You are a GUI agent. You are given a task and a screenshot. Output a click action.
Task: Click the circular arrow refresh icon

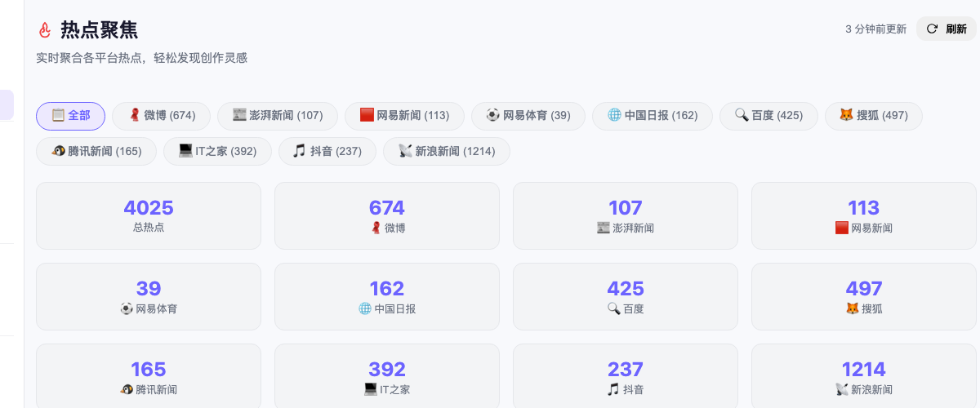[932, 29]
